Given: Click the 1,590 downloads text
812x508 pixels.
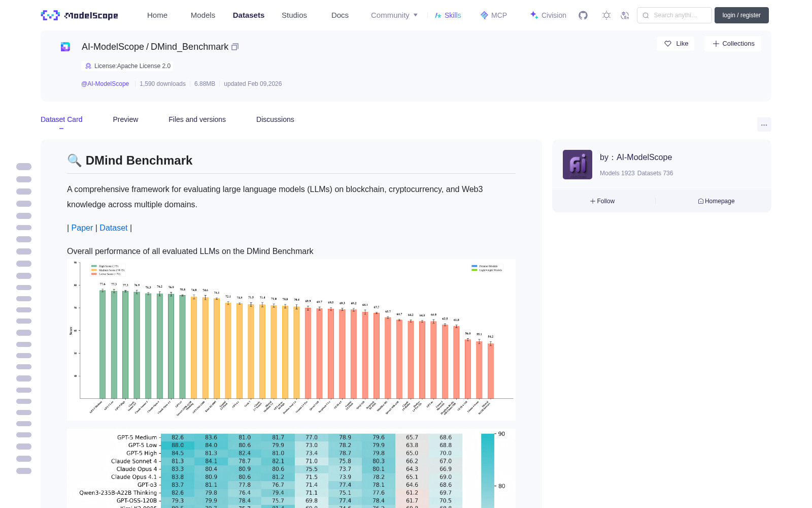Looking at the screenshot, I should tap(162, 84).
